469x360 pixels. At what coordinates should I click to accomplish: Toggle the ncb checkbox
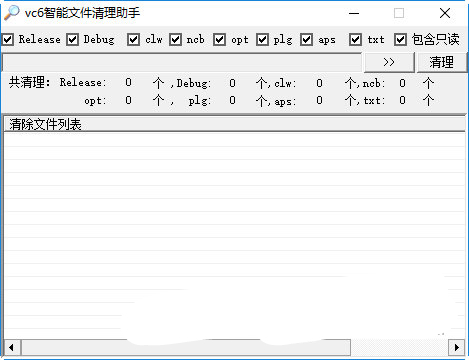pyautogui.click(x=175, y=40)
